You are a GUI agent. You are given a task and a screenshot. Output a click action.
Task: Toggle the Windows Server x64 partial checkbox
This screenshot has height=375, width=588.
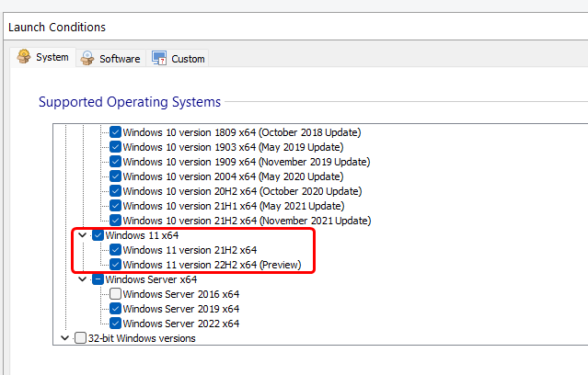coord(98,279)
